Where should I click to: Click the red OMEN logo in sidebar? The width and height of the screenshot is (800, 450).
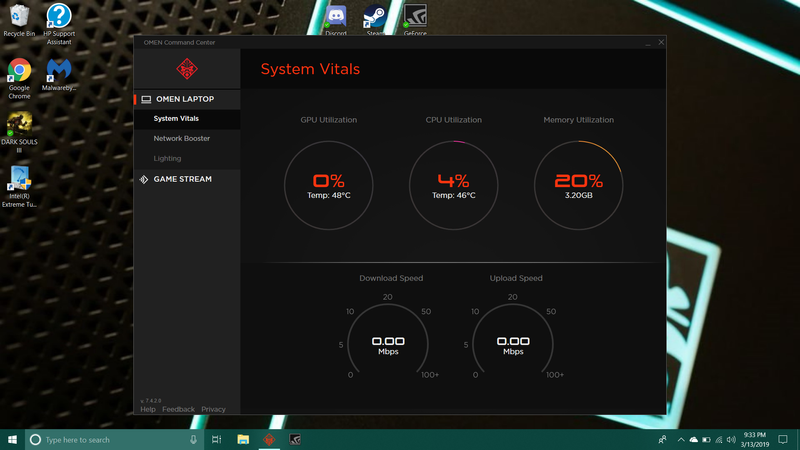(186, 69)
